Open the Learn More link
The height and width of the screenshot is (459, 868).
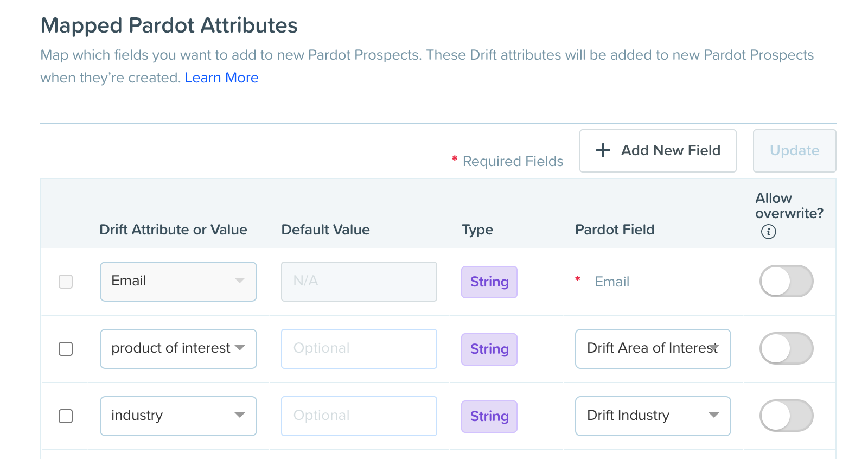(x=221, y=78)
